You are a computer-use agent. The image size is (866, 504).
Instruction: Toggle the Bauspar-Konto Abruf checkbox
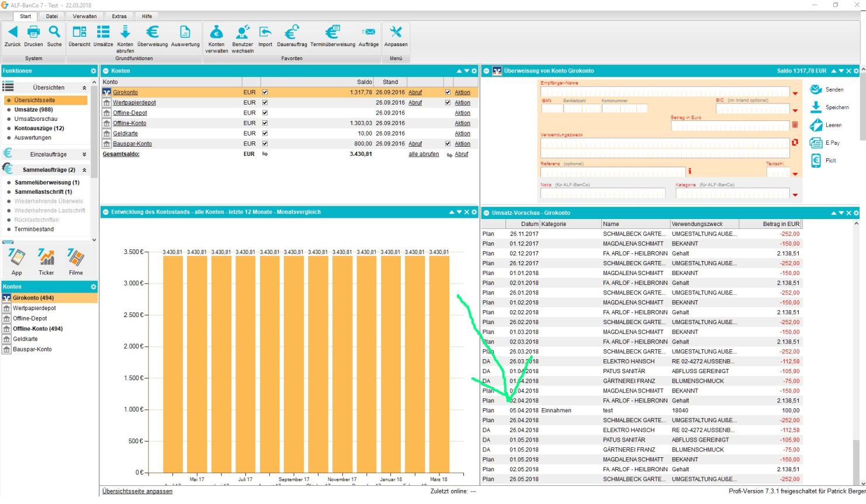pos(448,144)
